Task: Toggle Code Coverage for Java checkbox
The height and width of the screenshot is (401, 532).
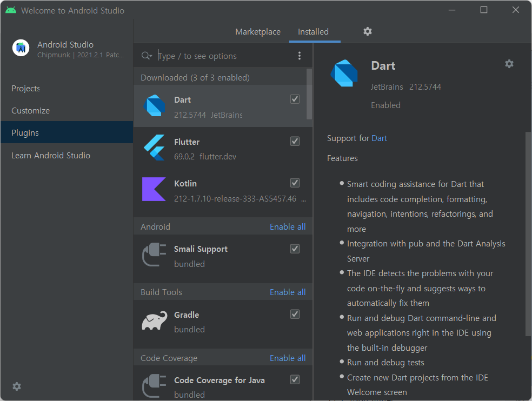Action: click(x=295, y=379)
